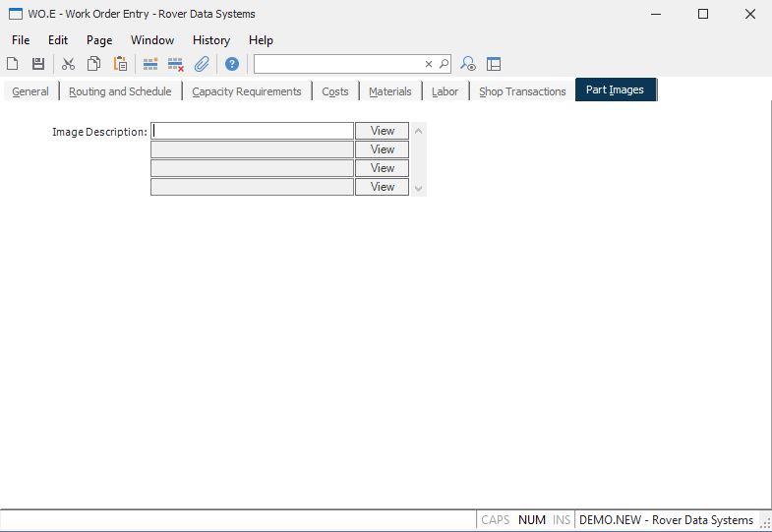
Task: Open the History menu
Action: click(x=210, y=40)
